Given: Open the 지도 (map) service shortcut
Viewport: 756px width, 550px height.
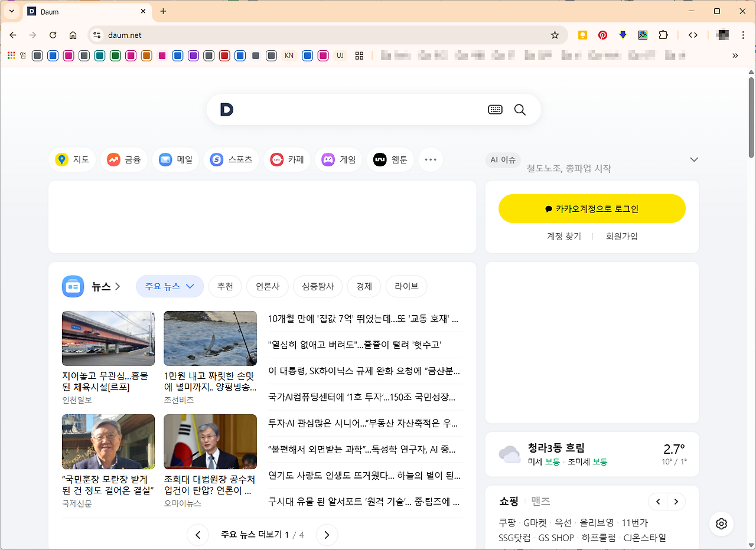Looking at the screenshot, I should [x=72, y=159].
